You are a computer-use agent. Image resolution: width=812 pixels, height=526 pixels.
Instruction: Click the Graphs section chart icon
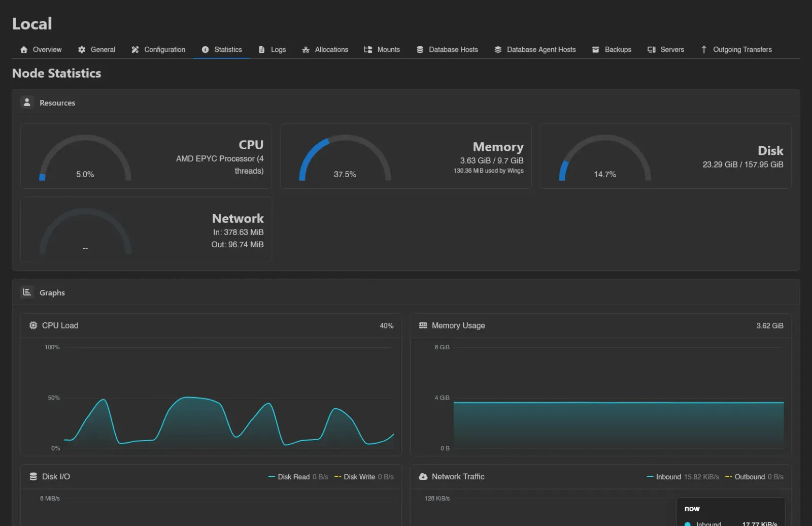27,292
